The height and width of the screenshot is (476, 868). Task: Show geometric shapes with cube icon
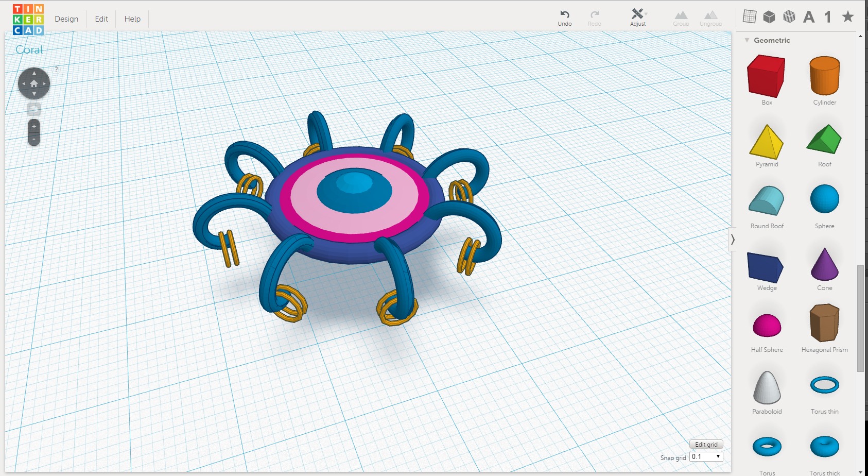[769, 17]
